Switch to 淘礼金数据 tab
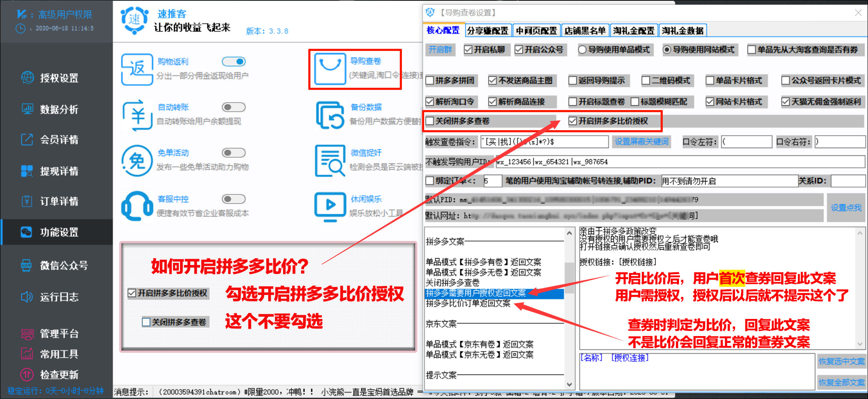 tap(682, 31)
